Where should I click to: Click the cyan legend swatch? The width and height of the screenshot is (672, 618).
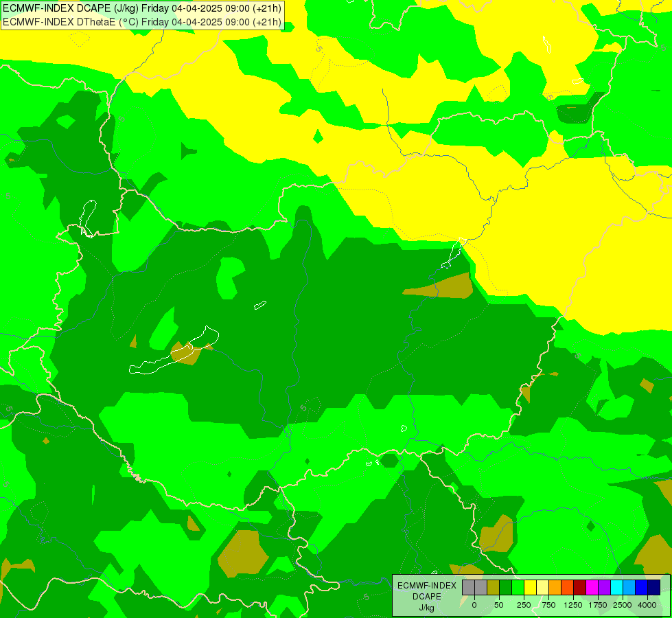tap(616, 588)
